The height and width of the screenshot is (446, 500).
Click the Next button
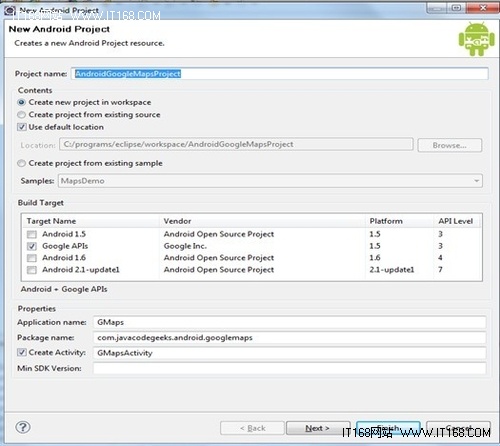coord(318,428)
